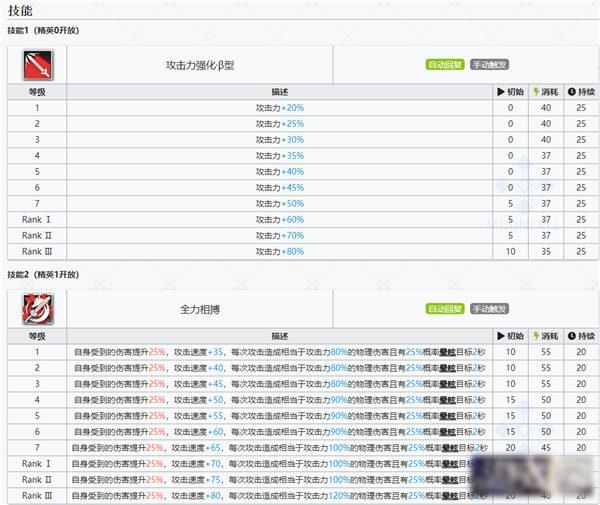Click the 全力相搏 skill icon

[38, 309]
